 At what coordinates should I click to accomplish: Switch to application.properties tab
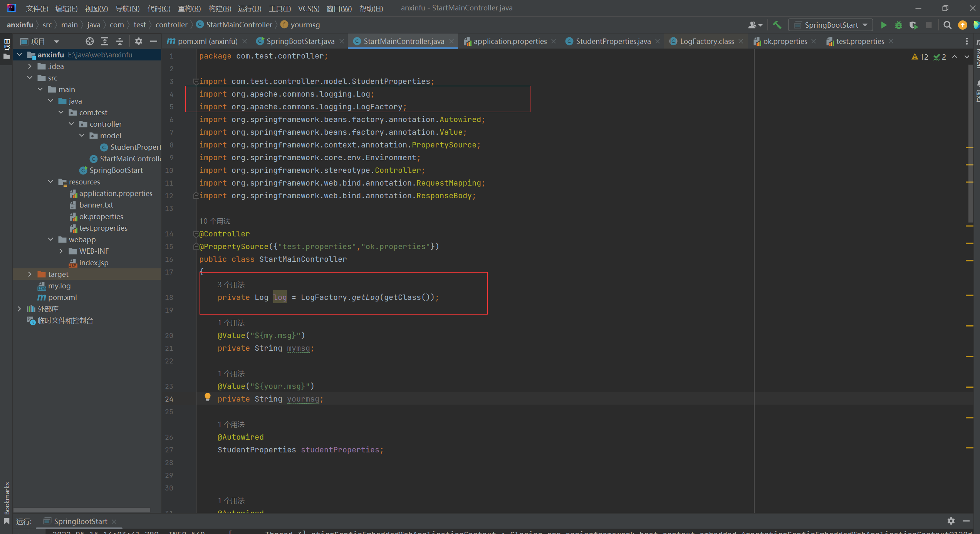[510, 41]
